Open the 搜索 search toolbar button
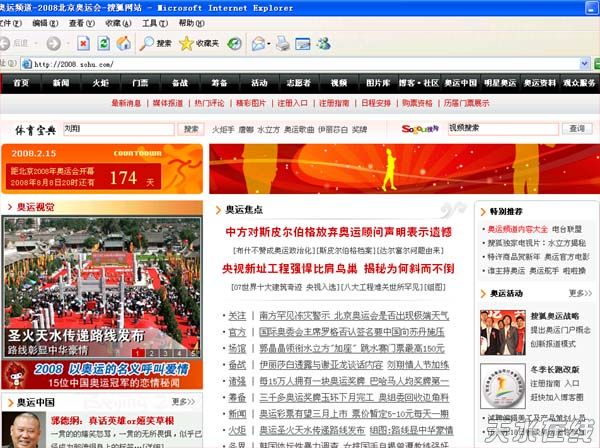The image size is (600, 448). point(154,43)
